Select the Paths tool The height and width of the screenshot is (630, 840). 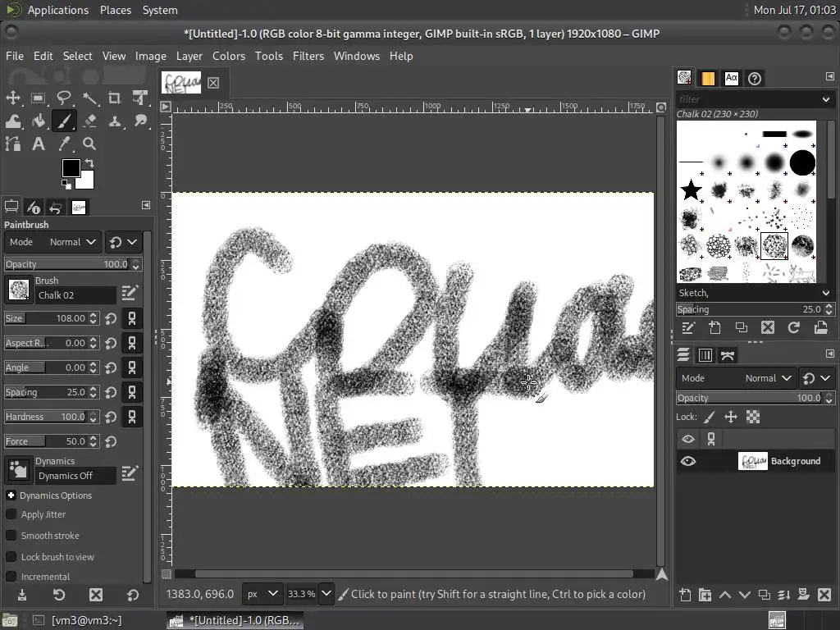click(13, 144)
